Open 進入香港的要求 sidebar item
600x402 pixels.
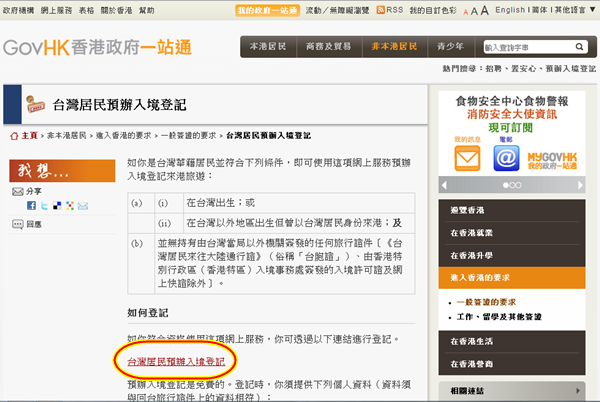(x=512, y=278)
